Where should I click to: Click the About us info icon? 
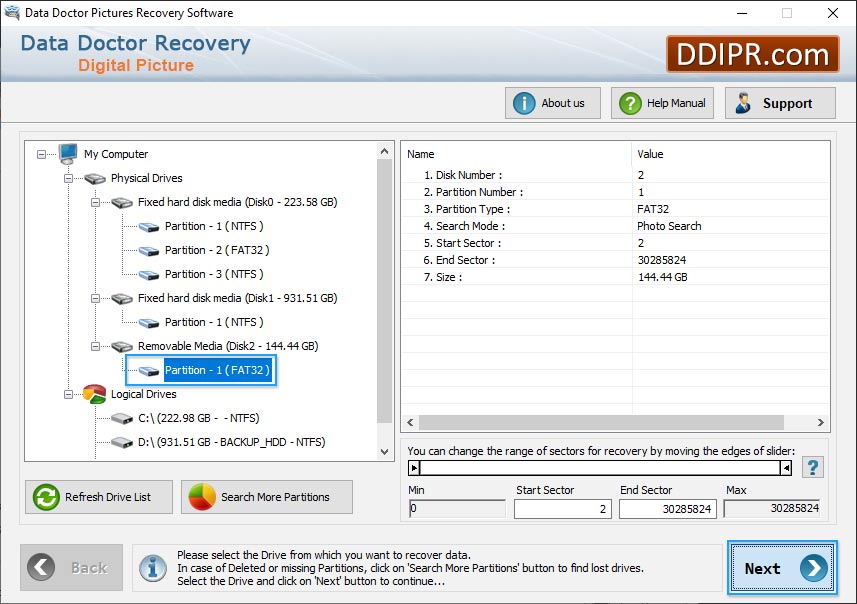click(x=524, y=102)
